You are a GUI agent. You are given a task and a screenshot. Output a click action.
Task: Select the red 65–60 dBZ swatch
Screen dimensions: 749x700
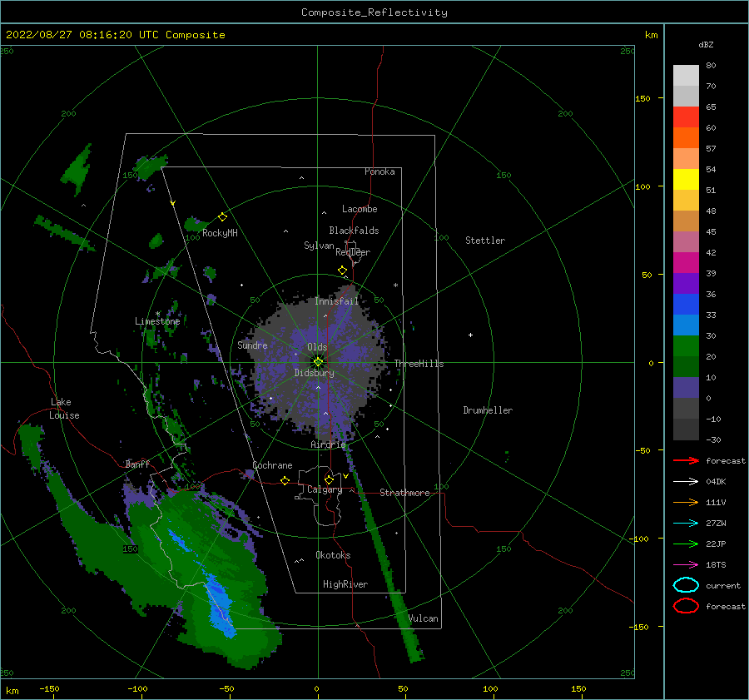pyautogui.click(x=686, y=117)
